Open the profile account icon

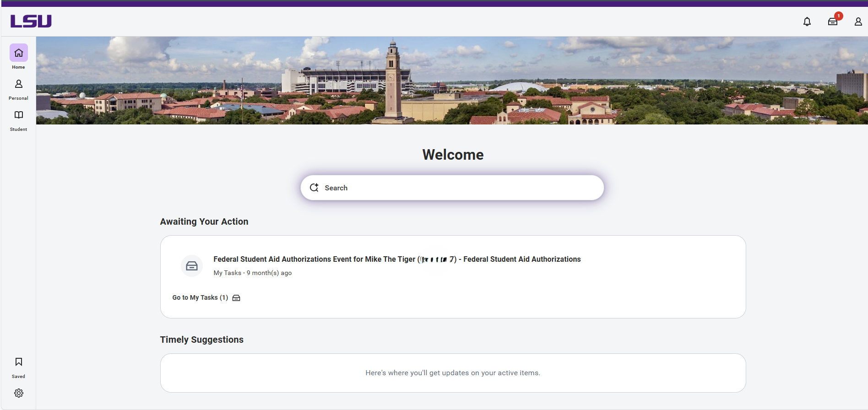coord(858,22)
